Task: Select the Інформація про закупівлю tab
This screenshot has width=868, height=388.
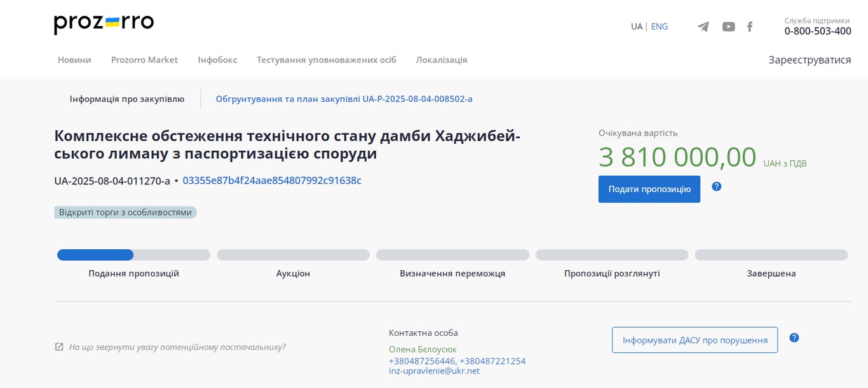Action: point(127,99)
